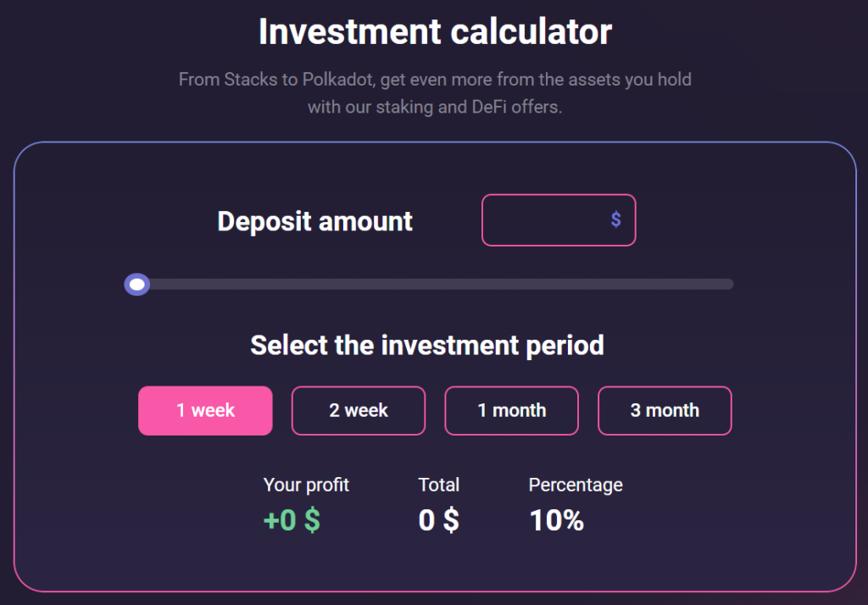Click the Percentage label

coord(576,485)
